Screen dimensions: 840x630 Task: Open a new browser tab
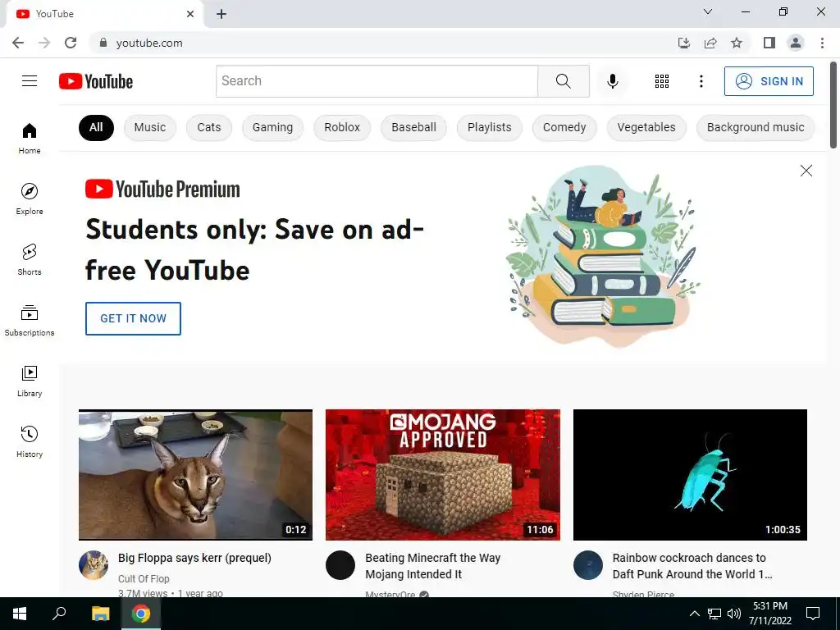pos(221,14)
